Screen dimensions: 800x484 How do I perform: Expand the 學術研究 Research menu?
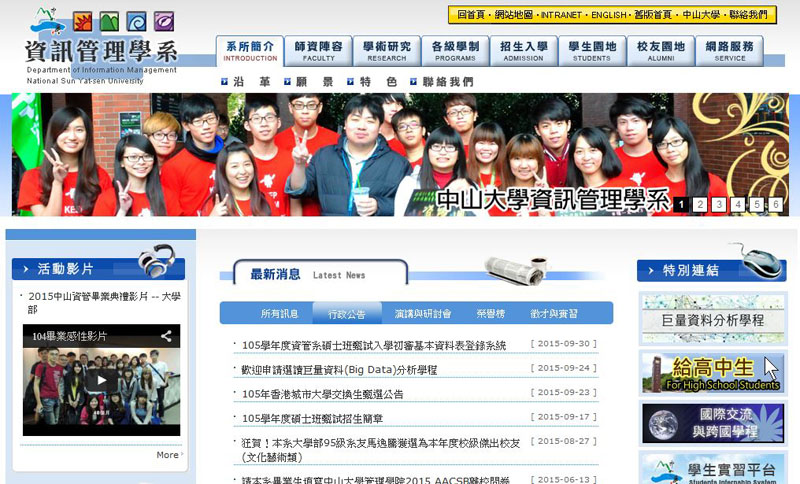click(x=386, y=51)
